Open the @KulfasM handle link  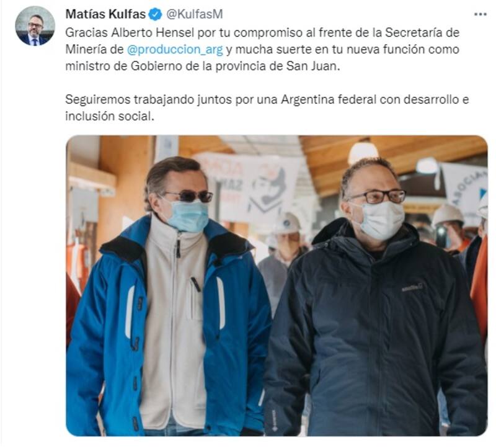pyautogui.click(x=195, y=14)
